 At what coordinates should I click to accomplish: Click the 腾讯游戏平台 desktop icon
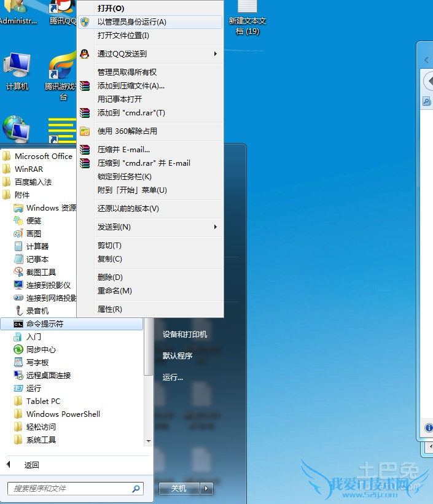(61, 76)
